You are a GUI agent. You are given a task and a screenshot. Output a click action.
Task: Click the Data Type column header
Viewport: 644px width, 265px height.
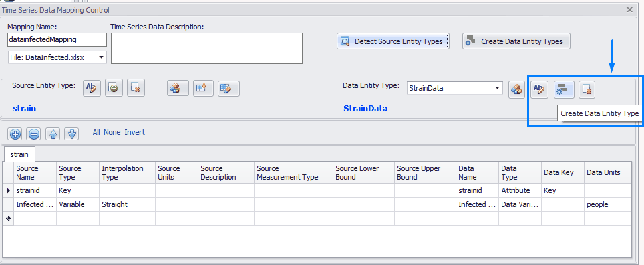point(520,173)
